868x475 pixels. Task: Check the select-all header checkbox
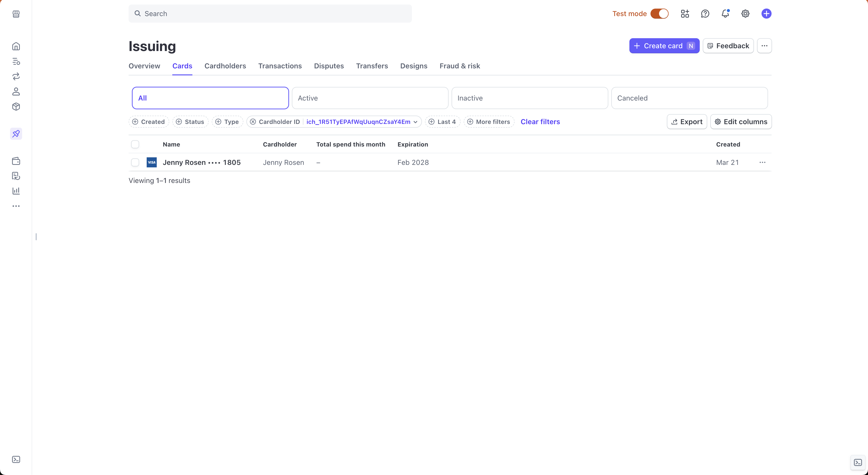135,144
